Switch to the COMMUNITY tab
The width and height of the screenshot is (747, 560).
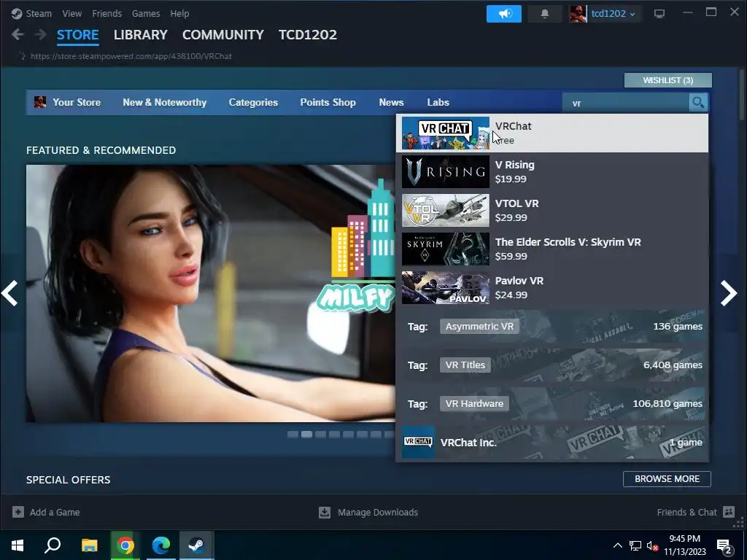coord(223,35)
